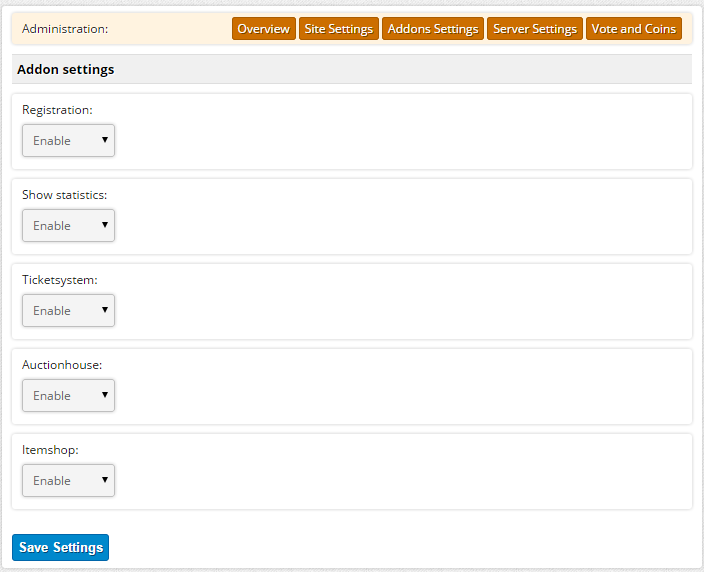Save the addon settings
Image resolution: width=704 pixels, height=572 pixels.
[x=61, y=547]
